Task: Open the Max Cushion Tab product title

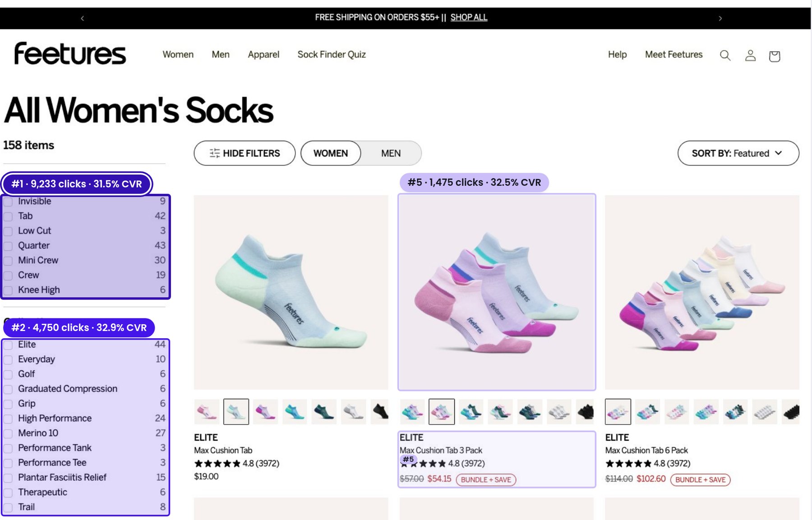Action: 223,450
